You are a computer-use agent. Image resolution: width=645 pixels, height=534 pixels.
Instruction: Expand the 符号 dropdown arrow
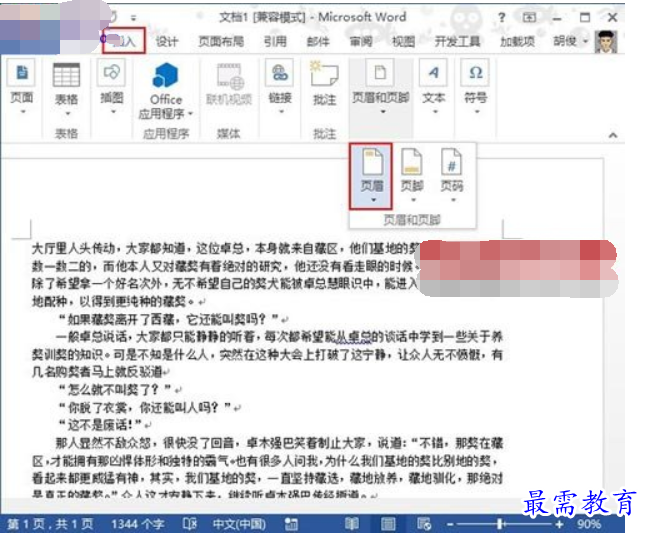(477, 111)
